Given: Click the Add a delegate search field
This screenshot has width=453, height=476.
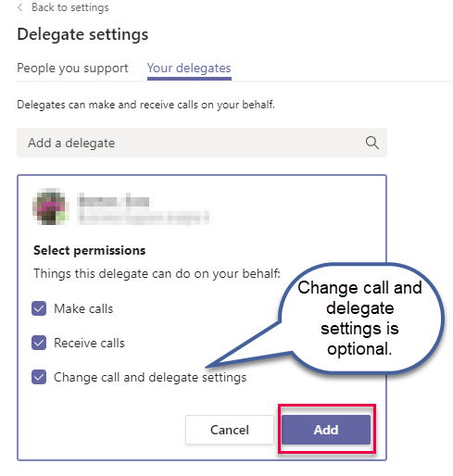Looking at the screenshot, I should [202, 143].
